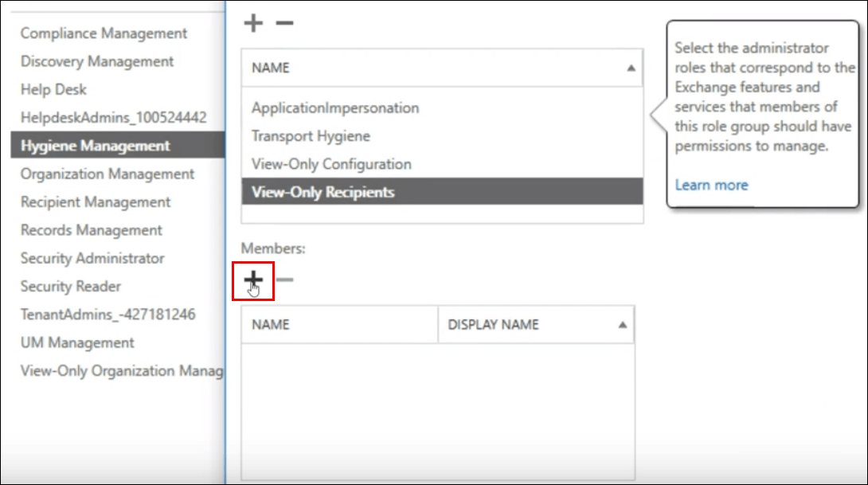Select Compliance Management in the sidebar
868x485 pixels.
click(x=104, y=33)
